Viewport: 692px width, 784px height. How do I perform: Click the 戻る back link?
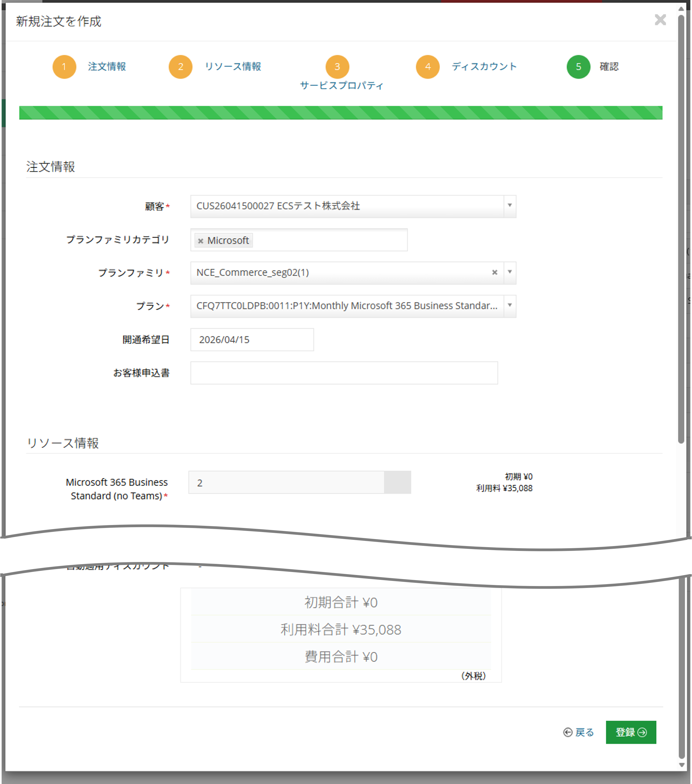pyautogui.click(x=579, y=733)
